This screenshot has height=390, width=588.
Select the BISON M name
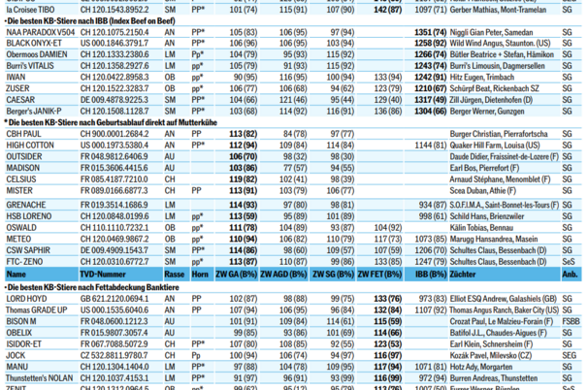(x=21, y=321)
